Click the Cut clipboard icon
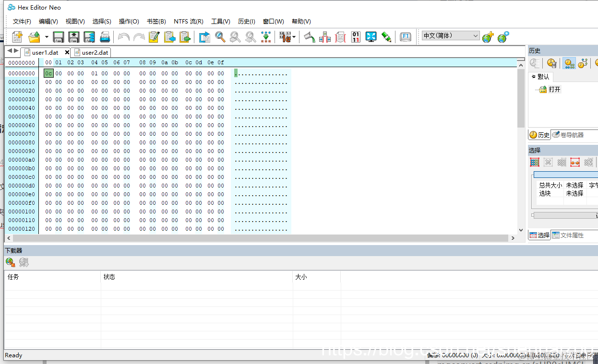The width and height of the screenshot is (598, 364). point(154,37)
